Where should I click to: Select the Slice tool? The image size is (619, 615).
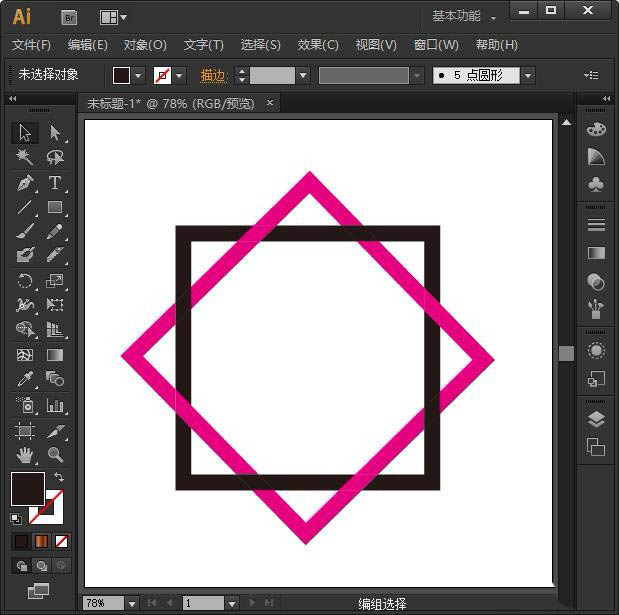[55, 431]
